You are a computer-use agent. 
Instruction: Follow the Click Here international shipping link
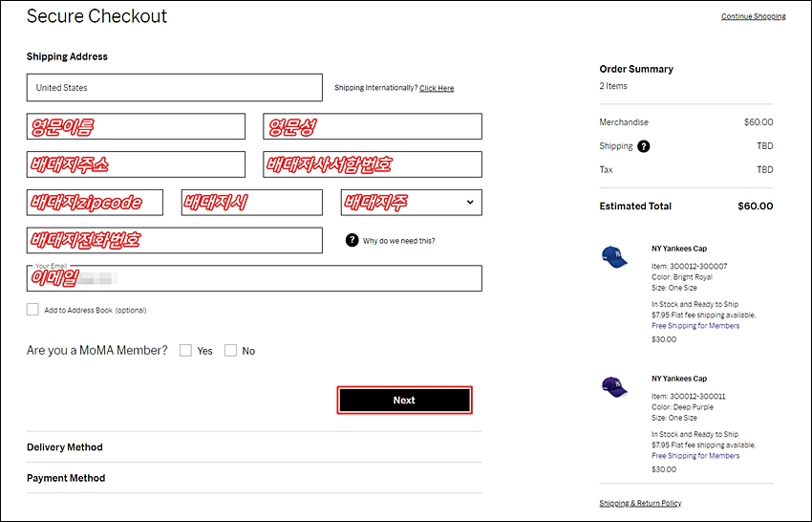437,88
